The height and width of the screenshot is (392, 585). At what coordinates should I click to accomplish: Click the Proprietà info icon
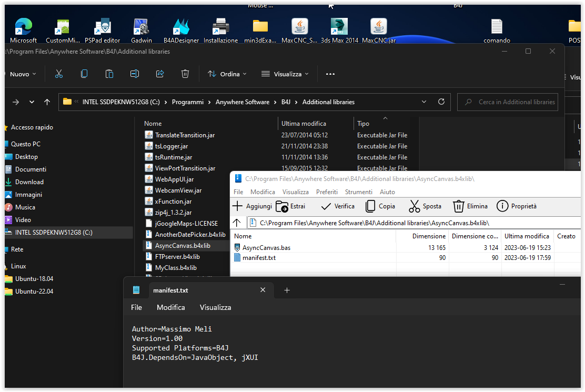(x=502, y=206)
